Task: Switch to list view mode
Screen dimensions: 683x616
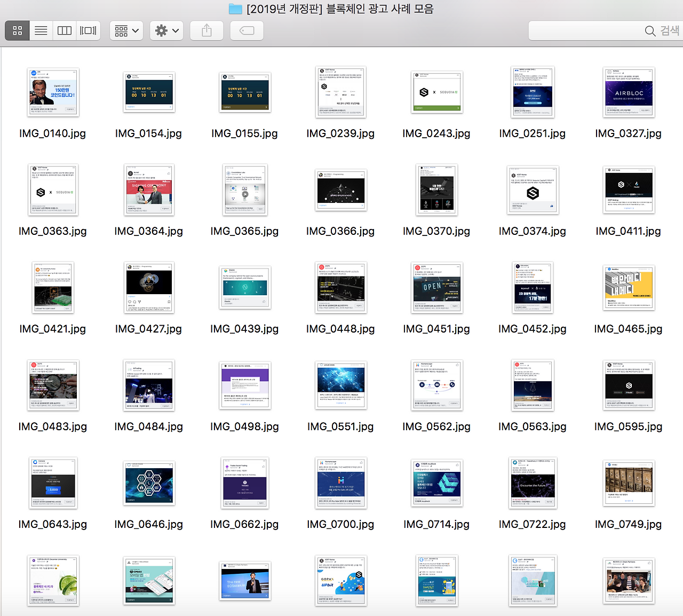Action: point(41,30)
